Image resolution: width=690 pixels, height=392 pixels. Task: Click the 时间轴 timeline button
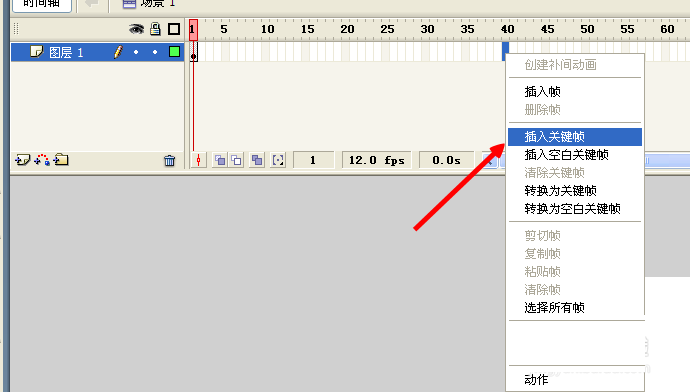click(x=42, y=4)
